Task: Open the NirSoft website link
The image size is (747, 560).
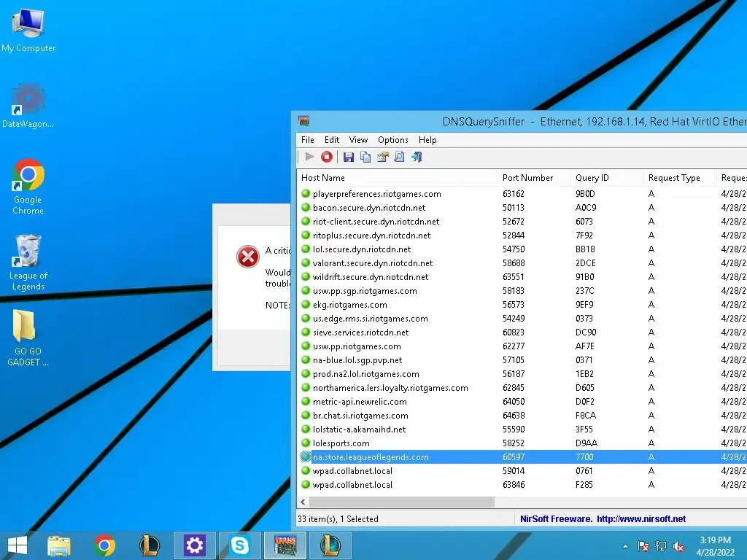Action: pos(640,518)
